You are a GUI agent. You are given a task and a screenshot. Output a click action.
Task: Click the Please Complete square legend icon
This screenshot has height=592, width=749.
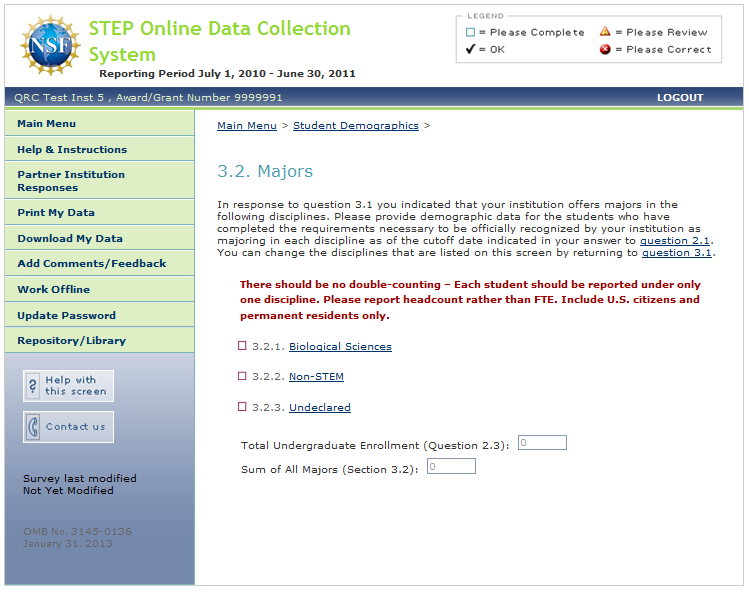[x=470, y=32]
